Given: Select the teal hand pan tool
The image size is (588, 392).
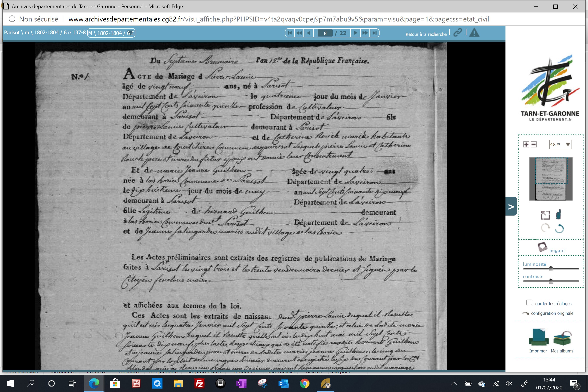Looking at the screenshot, I should (559, 214).
